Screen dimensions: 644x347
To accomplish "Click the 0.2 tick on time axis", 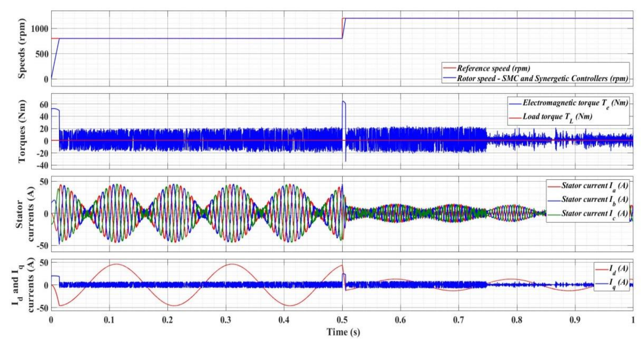I will tap(168, 320).
